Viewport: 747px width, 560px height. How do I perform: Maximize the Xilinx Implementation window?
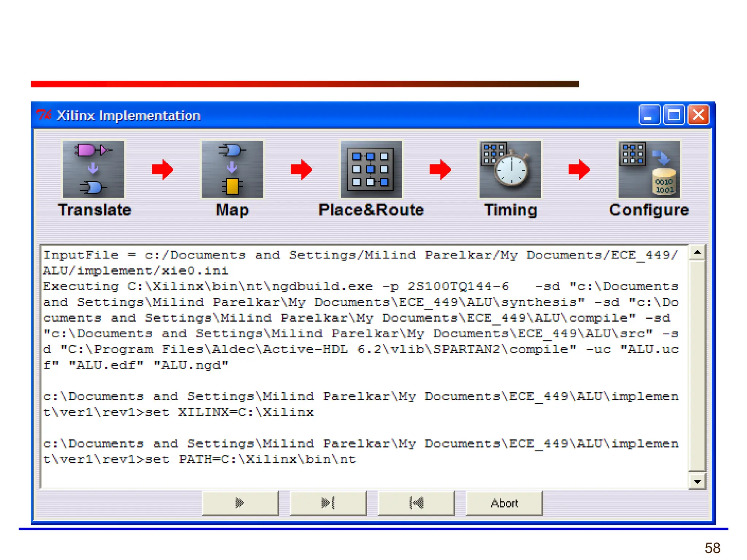[674, 115]
